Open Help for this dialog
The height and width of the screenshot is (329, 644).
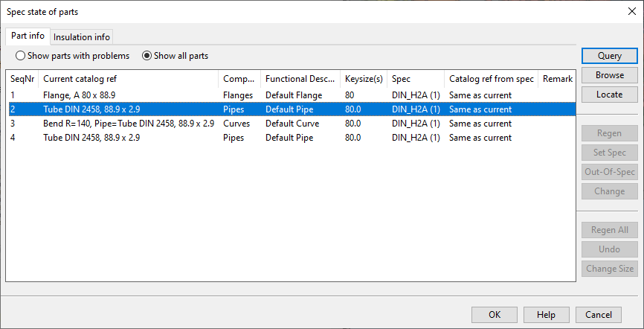[x=546, y=315]
